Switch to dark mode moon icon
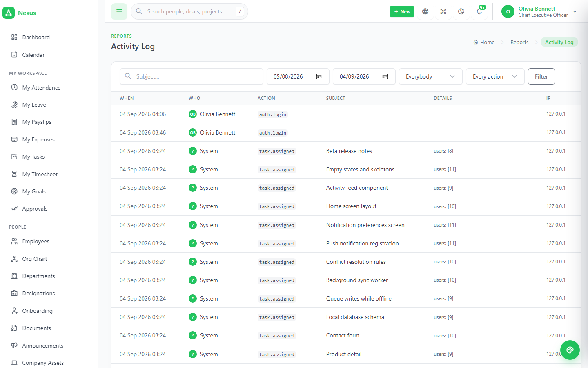This screenshot has height=368, width=588. [461, 11]
